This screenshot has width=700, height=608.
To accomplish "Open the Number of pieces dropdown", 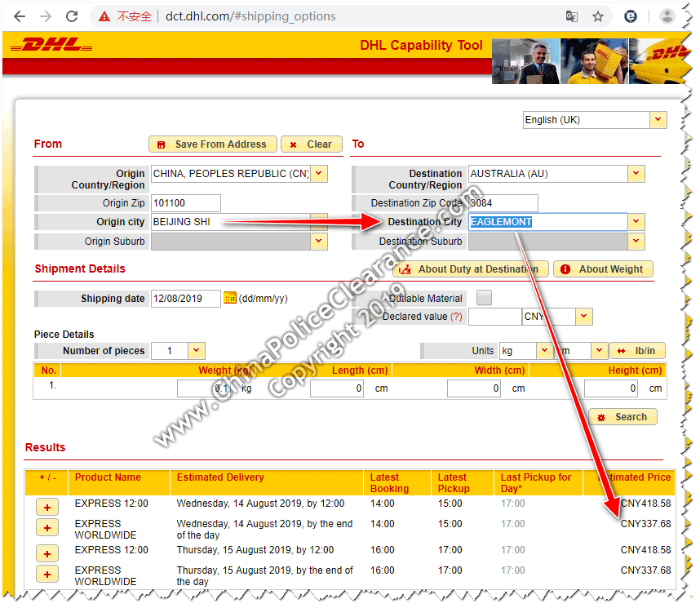I will coord(197,351).
